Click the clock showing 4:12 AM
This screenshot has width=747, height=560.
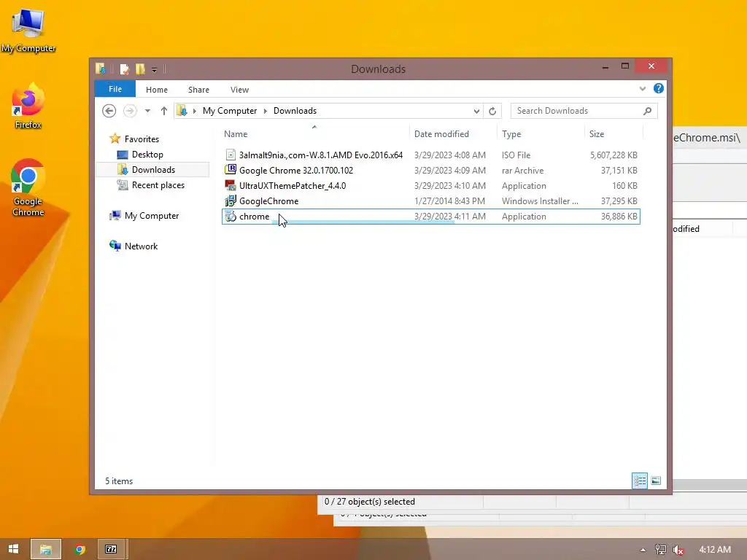click(x=715, y=550)
